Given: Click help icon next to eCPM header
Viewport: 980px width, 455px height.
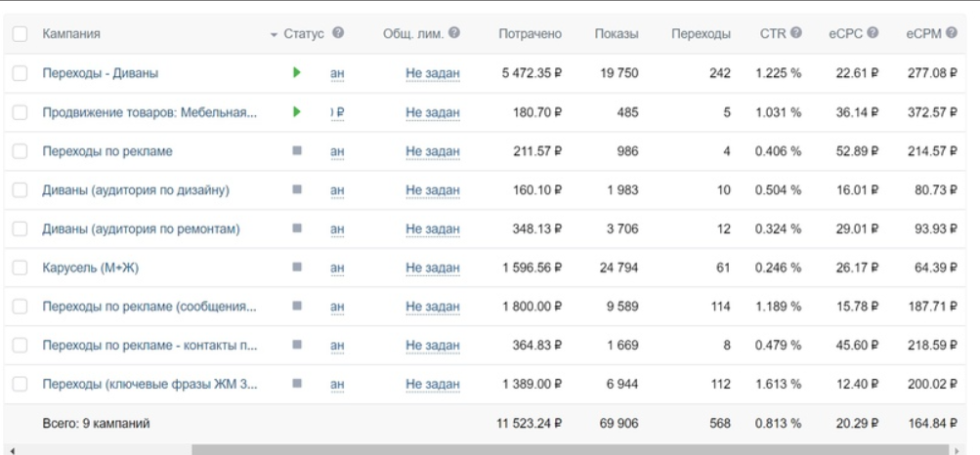Looking at the screenshot, I should (949, 33).
